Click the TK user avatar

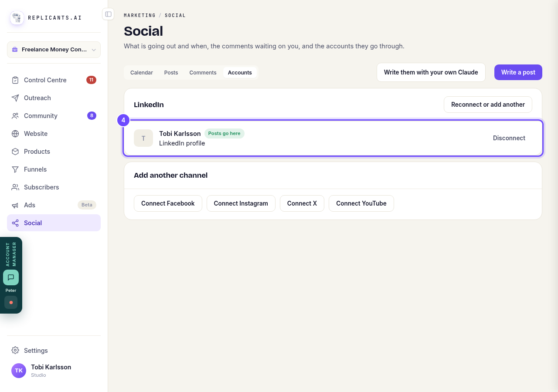click(19, 371)
